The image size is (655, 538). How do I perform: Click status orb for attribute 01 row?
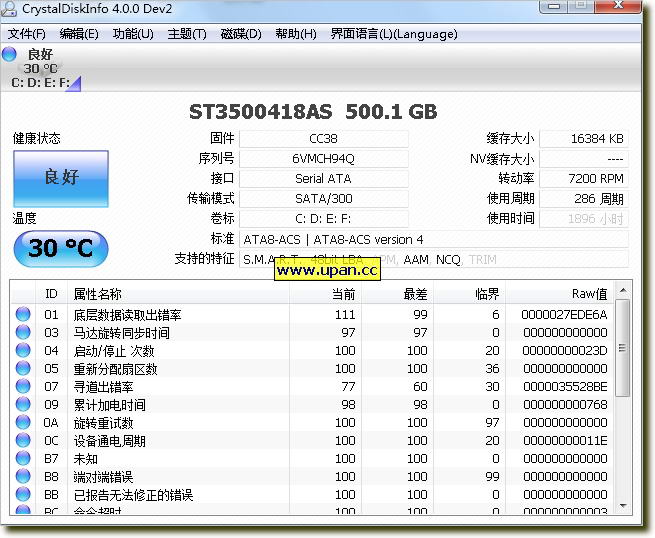23,314
